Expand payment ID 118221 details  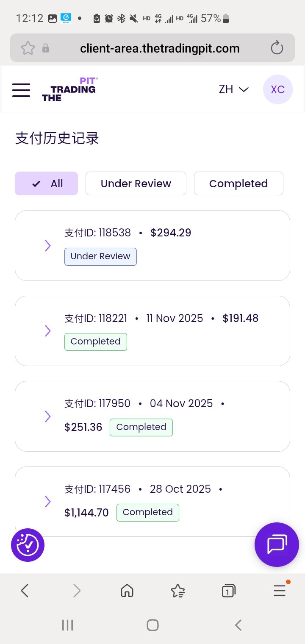(x=48, y=330)
